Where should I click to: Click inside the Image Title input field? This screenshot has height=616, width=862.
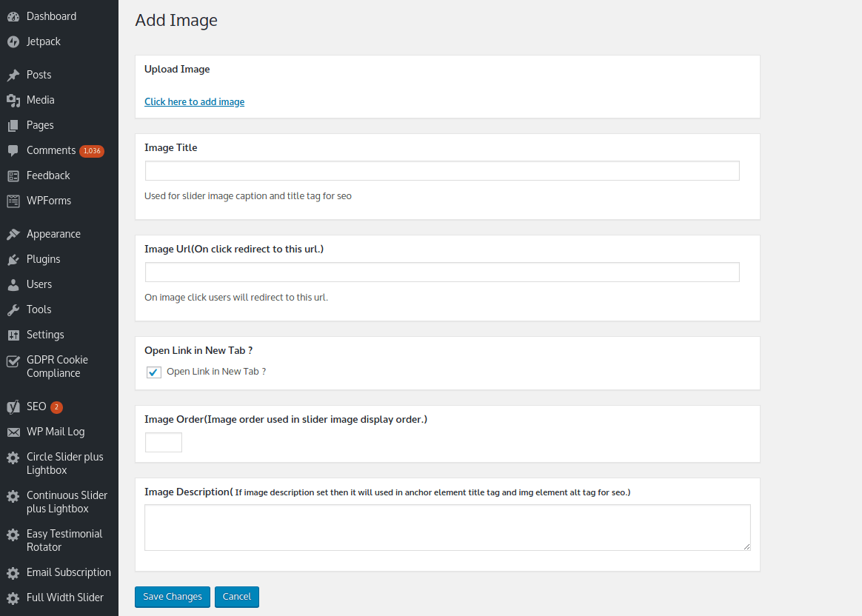coord(441,170)
